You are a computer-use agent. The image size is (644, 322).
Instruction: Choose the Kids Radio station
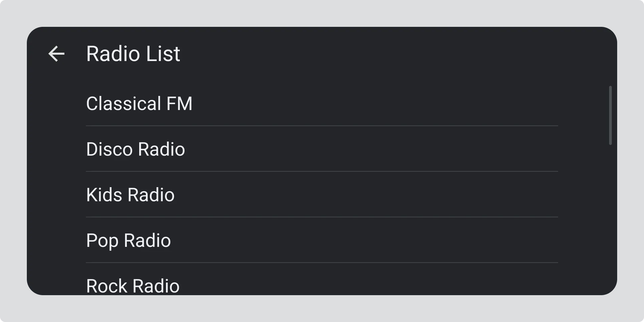(130, 195)
